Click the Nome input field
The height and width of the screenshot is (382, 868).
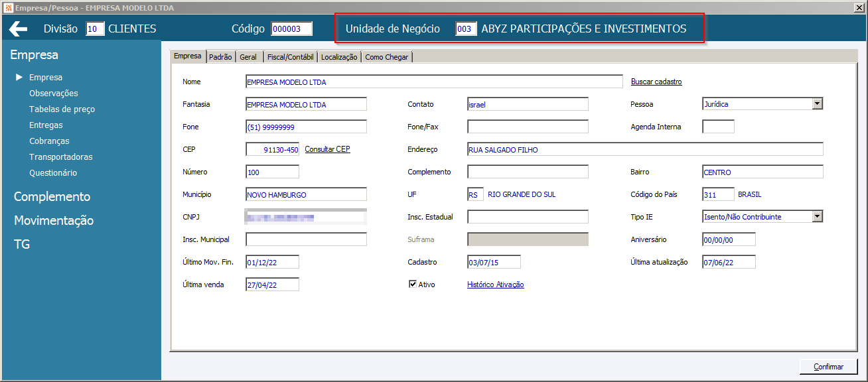(434, 82)
